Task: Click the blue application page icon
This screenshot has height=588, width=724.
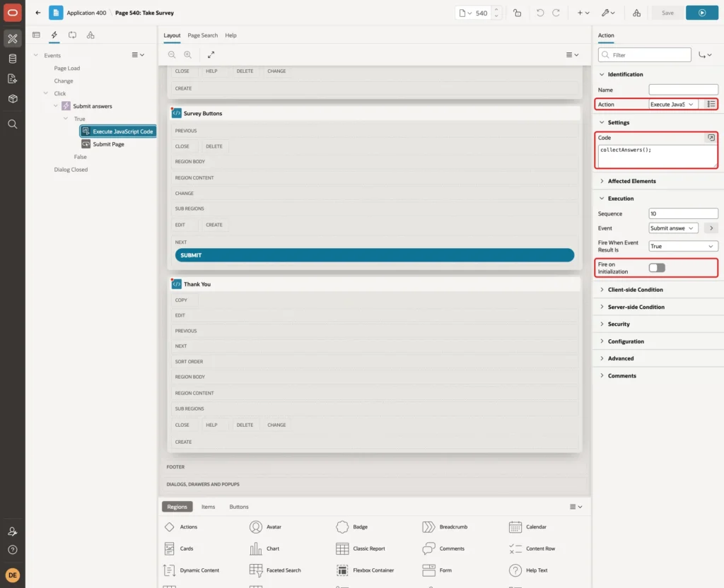Action: pyautogui.click(x=56, y=13)
